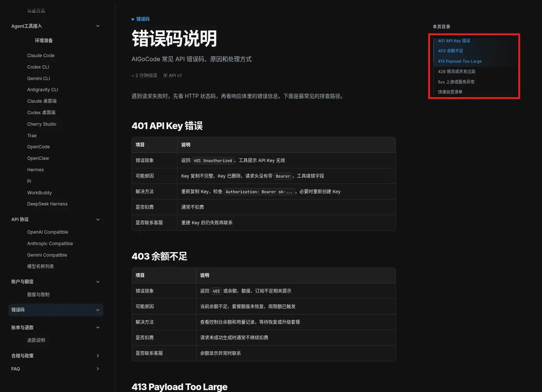Click the Bearer code snippet in 可能原因 row
The image size is (542, 392).
pyautogui.click(x=283, y=176)
